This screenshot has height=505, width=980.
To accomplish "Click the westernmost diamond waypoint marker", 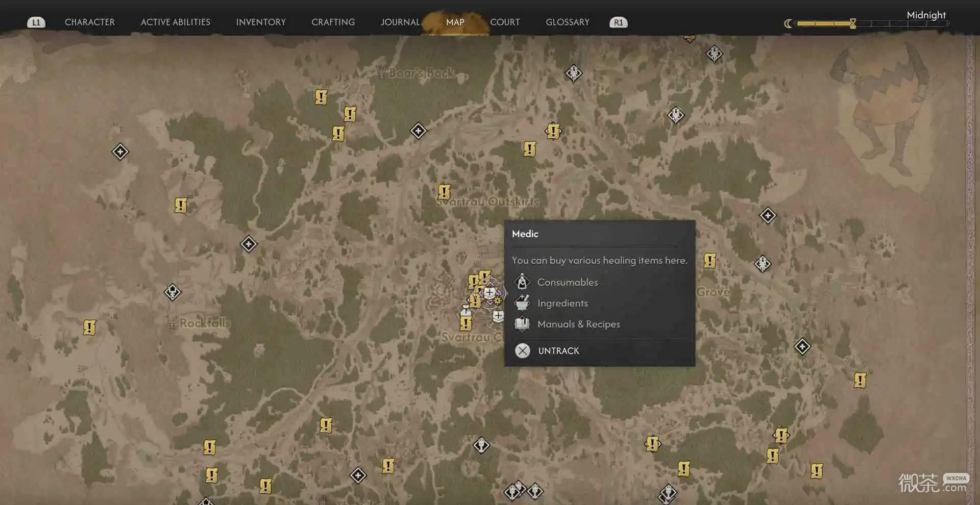I will [x=120, y=151].
